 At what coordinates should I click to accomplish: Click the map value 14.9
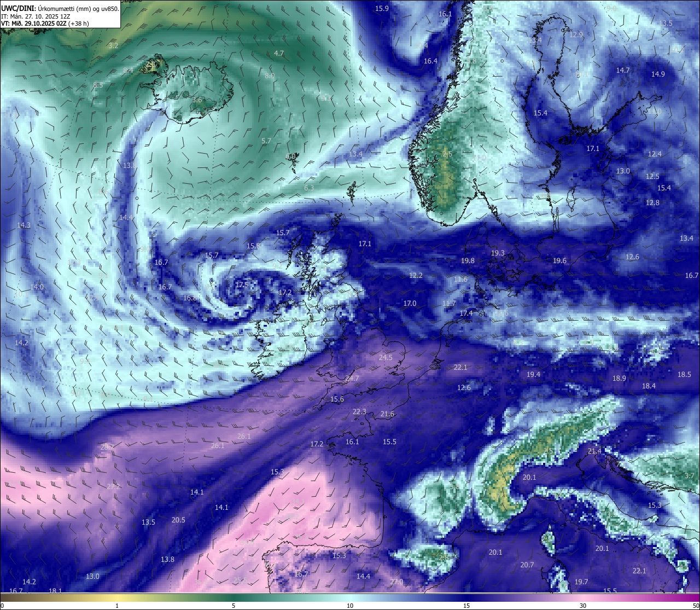tap(658, 74)
